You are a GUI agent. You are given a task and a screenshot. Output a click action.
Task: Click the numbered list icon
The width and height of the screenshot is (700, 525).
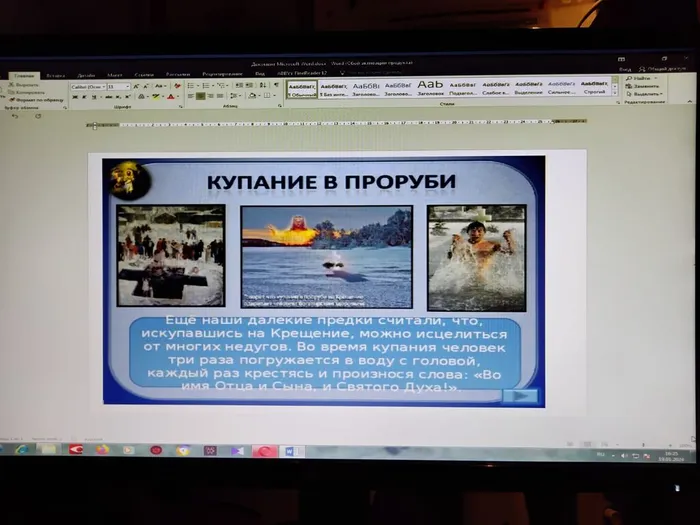coord(207,86)
